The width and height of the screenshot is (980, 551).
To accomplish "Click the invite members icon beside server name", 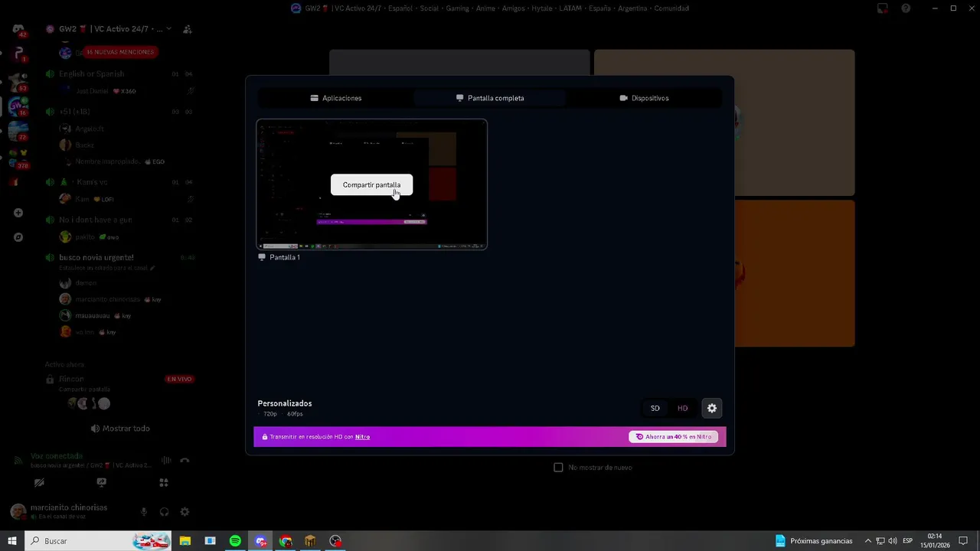I will click(x=187, y=29).
